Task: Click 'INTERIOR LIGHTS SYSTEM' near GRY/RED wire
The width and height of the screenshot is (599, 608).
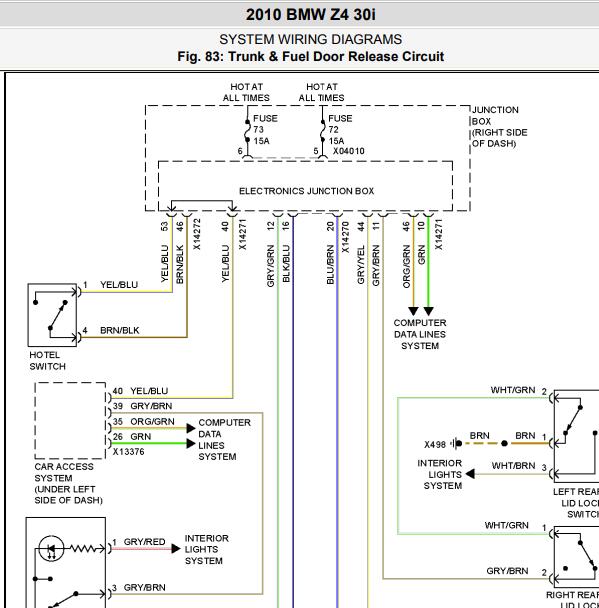Action: 207,549
